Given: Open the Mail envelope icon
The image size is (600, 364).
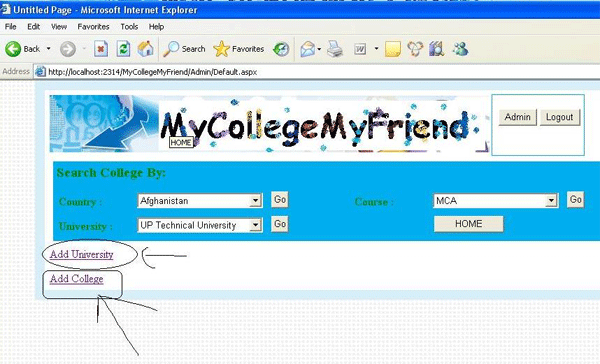Looking at the screenshot, I should point(308,49).
